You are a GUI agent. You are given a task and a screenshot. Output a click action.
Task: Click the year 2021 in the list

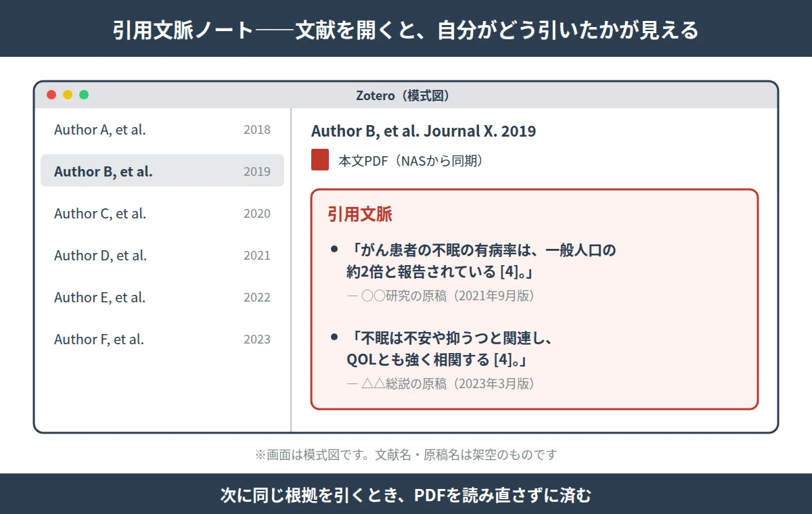(x=257, y=256)
